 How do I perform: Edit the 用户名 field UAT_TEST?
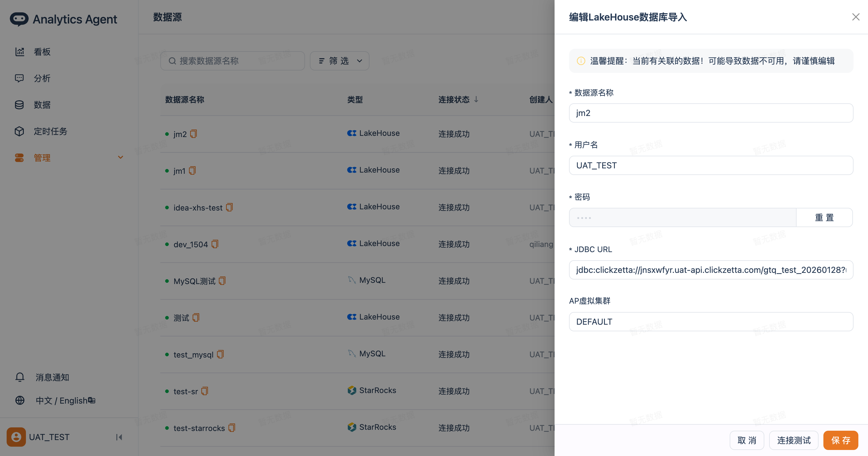tap(711, 165)
